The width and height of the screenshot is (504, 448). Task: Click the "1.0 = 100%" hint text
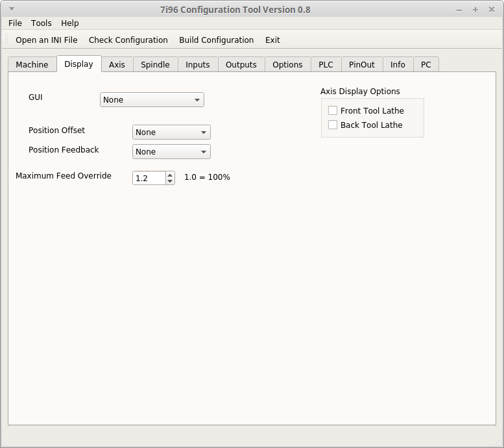207,177
